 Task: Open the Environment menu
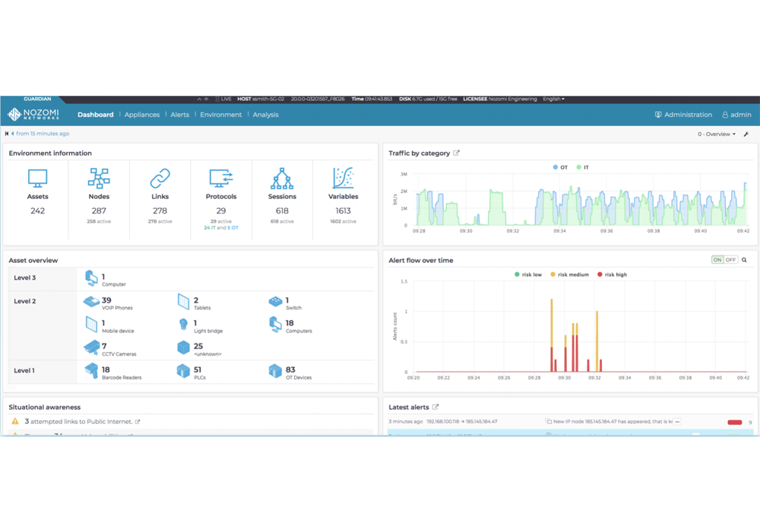tap(220, 115)
